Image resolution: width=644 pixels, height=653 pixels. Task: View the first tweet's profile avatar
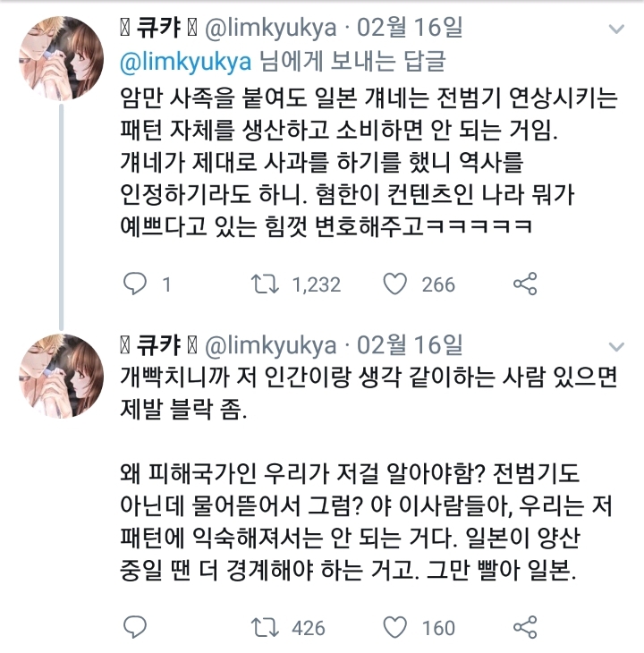click(61, 58)
